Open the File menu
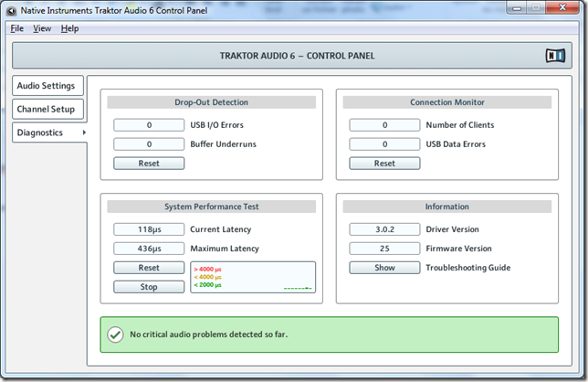 pos(17,28)
